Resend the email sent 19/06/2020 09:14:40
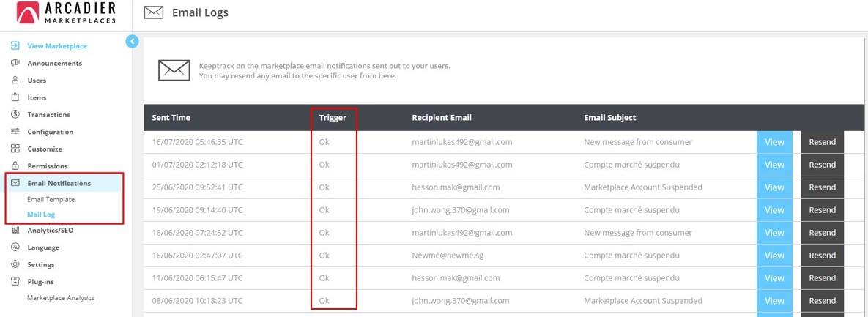The width and height of the screenshot is (868, 317). [x=822, y=209]
